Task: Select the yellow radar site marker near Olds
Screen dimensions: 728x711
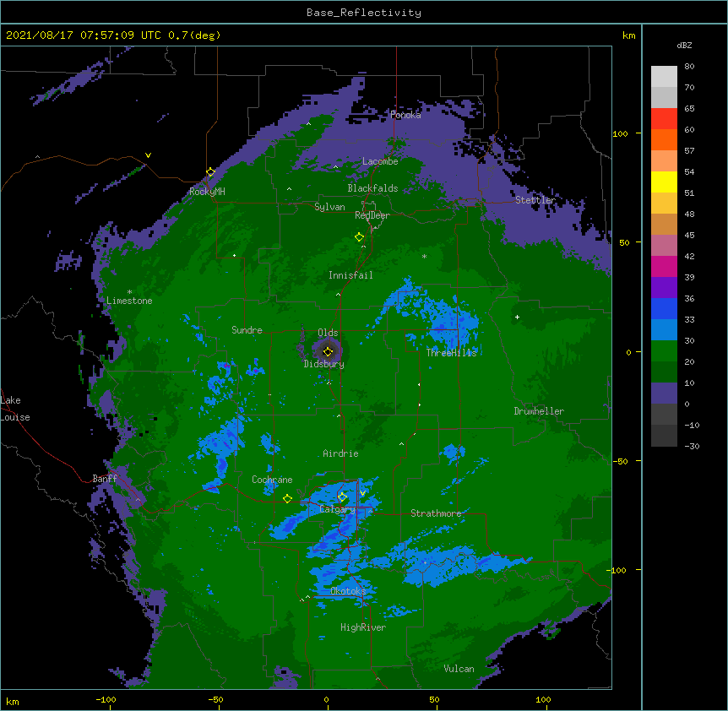Action: 328,351
